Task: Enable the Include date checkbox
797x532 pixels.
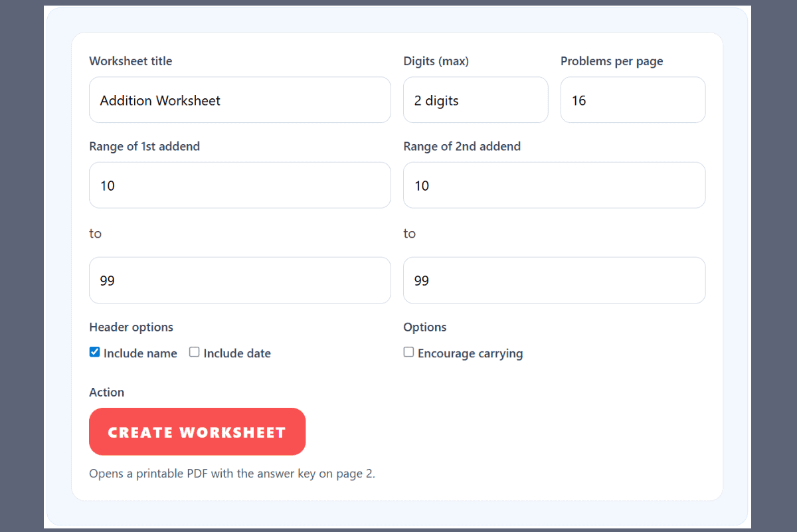Action: coord(195,353)
